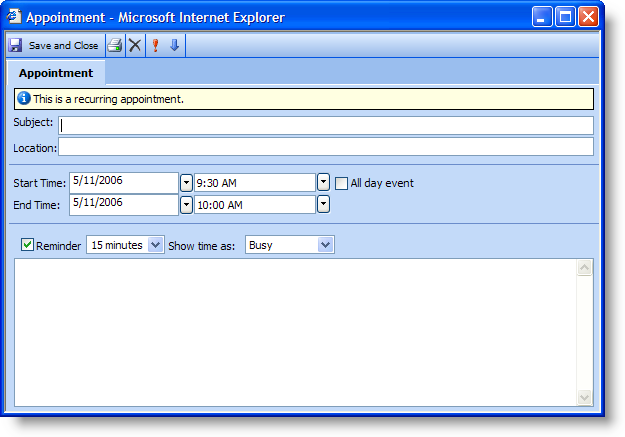Click the Internet Explorer page icon in title bar
The height and width of the screenshot is (437, 625).
coord(14,17)
